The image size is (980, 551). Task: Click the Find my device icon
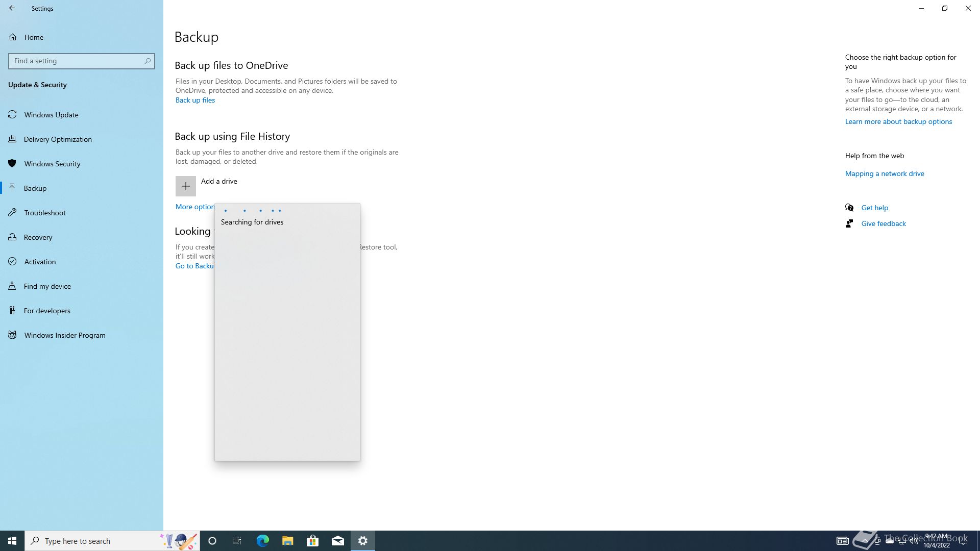pos(12,286)
